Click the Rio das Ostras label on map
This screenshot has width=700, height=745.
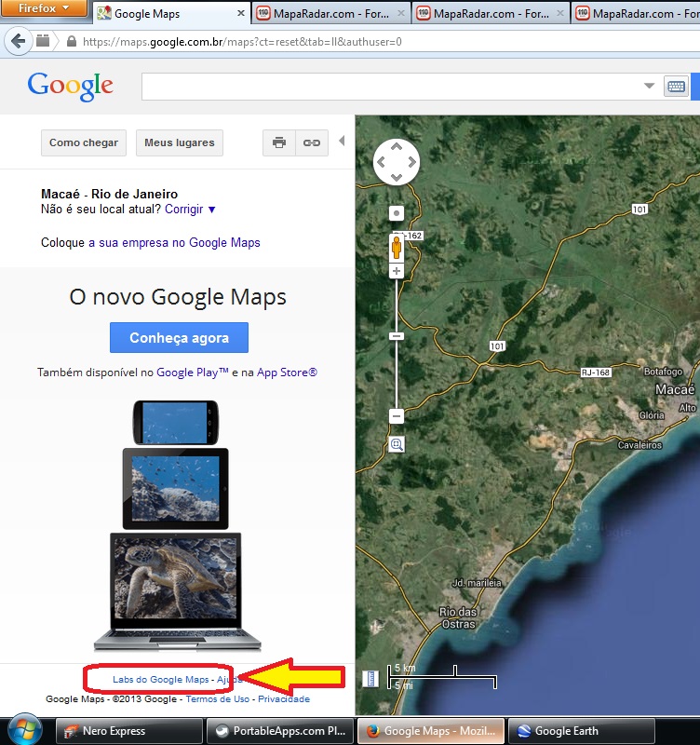[x=458, y=618]
